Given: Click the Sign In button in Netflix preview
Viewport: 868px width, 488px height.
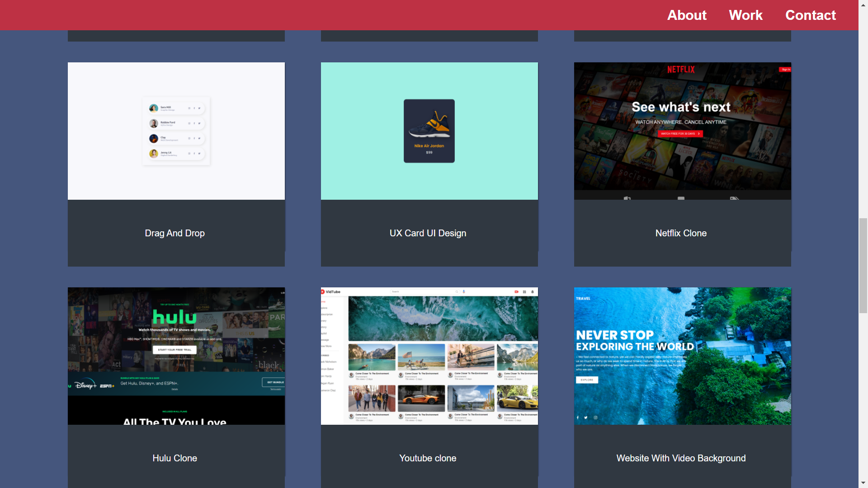Looking at the screenshot, I should pyautogui.click(x=785, y=70).
